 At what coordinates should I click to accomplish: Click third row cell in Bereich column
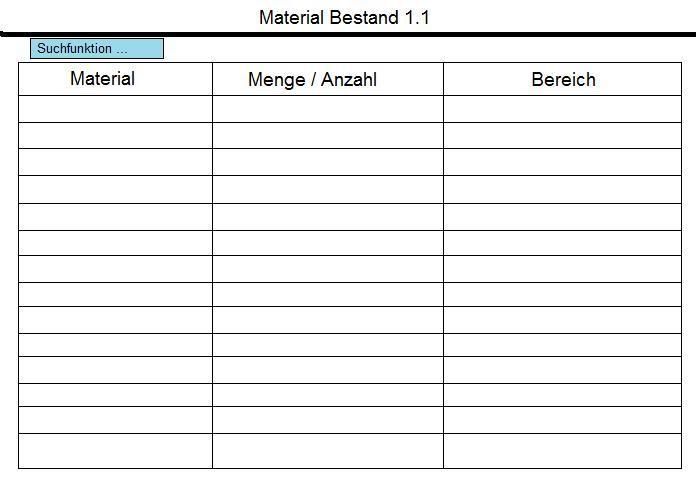pos(562,162)
